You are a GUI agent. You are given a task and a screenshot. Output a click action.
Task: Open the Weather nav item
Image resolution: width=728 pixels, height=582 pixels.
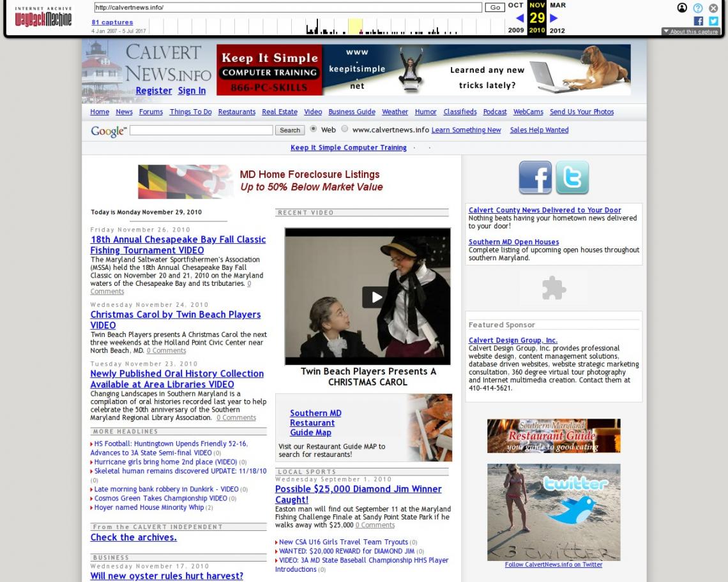point(395,112)
